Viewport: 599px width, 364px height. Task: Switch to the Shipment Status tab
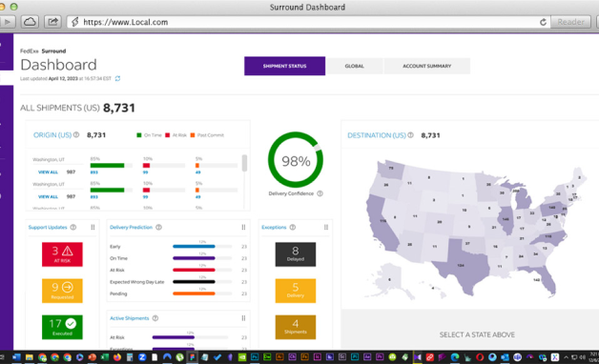[284, 66]
